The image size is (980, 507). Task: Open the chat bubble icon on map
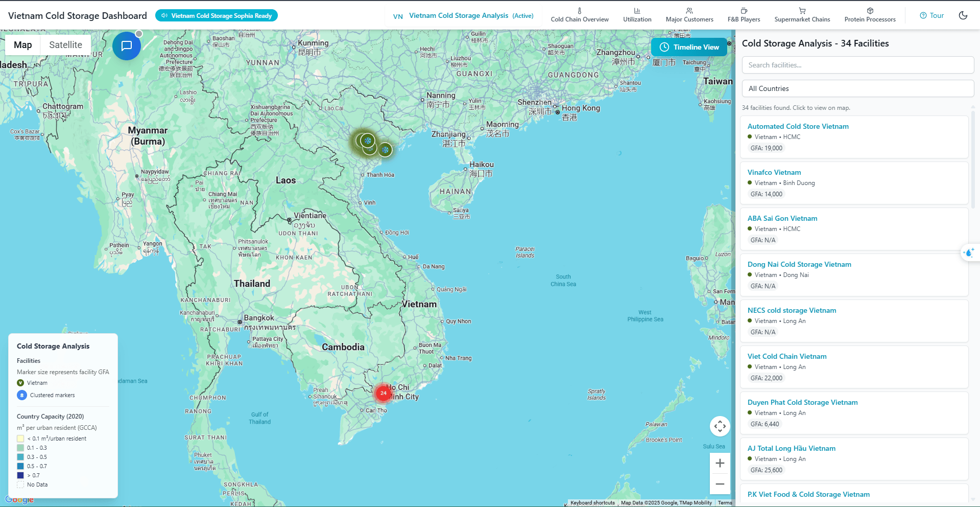126,46
